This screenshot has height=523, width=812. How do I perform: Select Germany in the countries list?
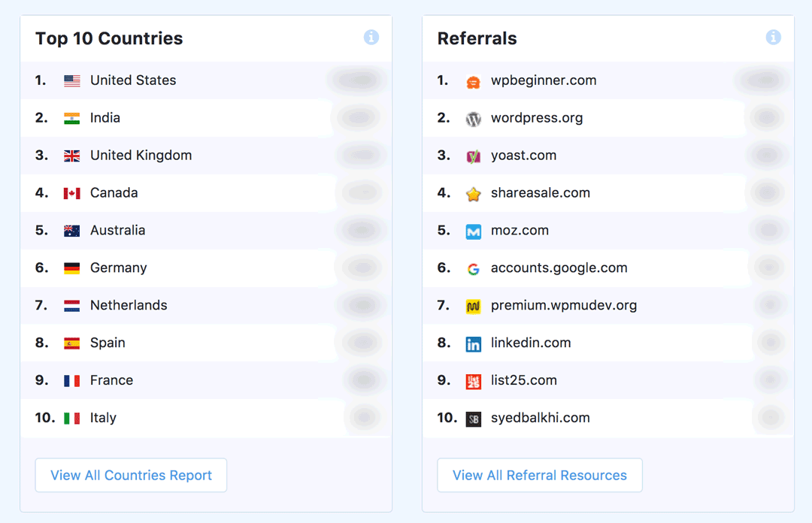(119, 268)
